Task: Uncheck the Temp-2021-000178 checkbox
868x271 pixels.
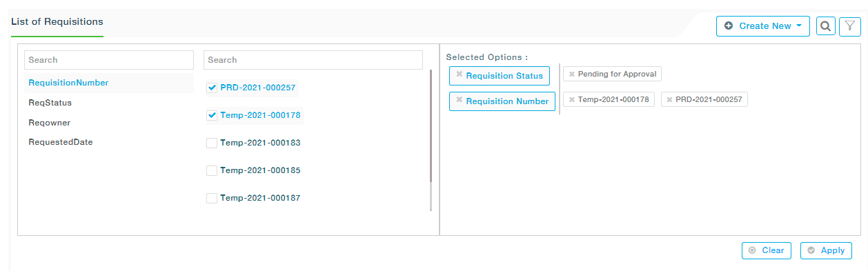Action: click(x=213, y=116)
